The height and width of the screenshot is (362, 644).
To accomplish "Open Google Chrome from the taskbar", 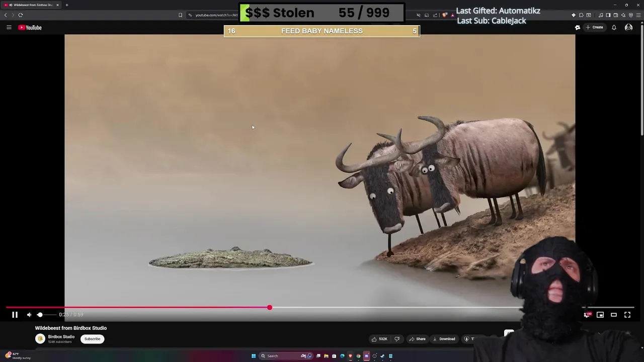I will pos(358,356).
